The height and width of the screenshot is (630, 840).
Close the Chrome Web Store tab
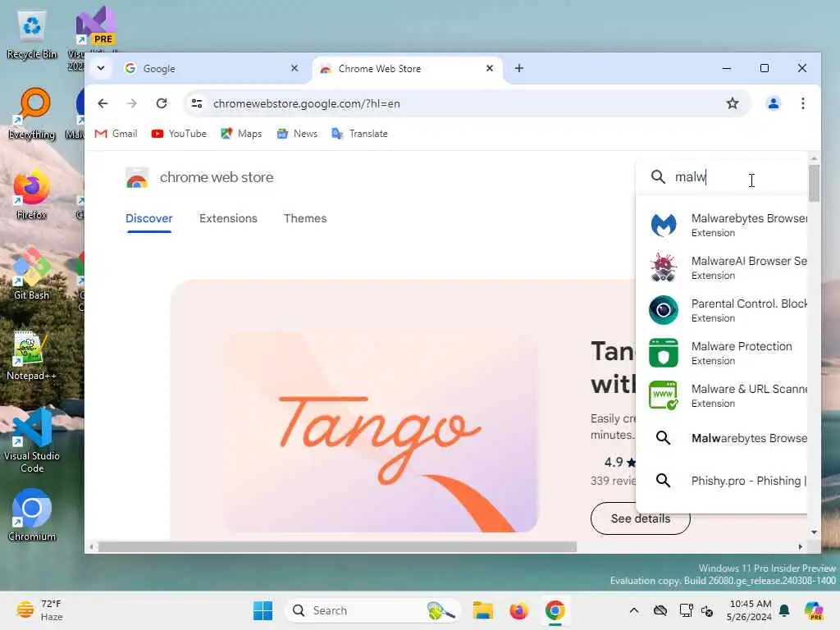point(490,69)
